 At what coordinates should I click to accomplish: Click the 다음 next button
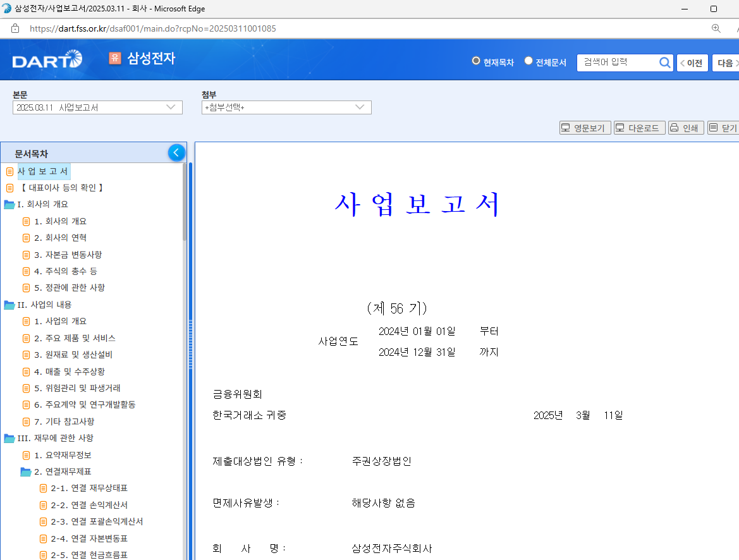click(726, 63)
